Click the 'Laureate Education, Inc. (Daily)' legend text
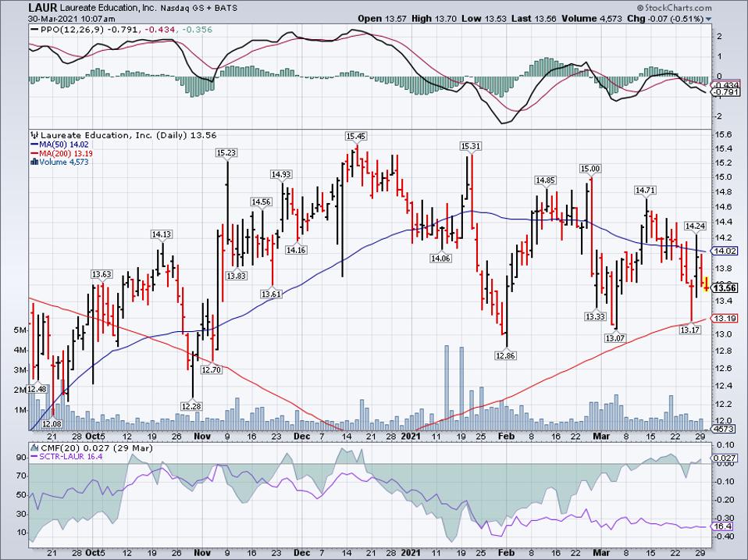Screen dimensions: 748x560 (x=113, y=135)
